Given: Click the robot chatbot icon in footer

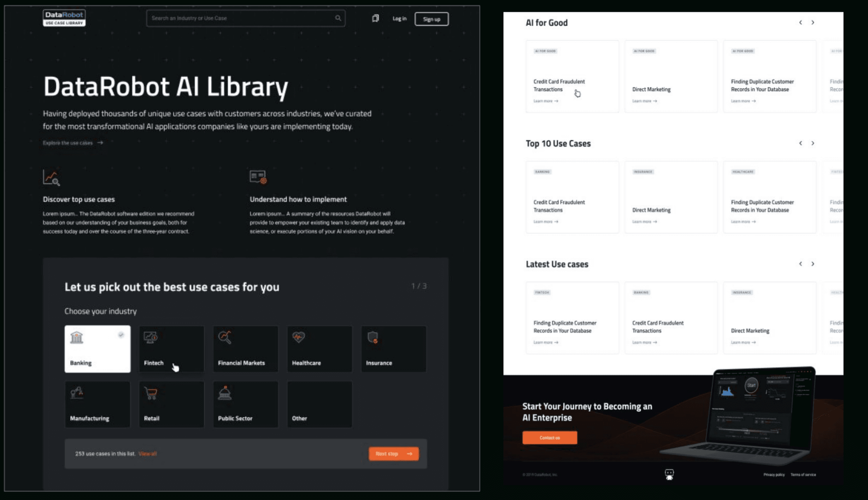Looking at the screenshot, I should tap(669, 474).
